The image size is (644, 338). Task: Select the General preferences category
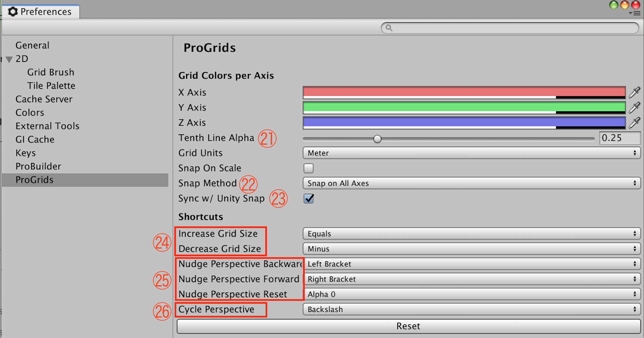pos(32,45)
